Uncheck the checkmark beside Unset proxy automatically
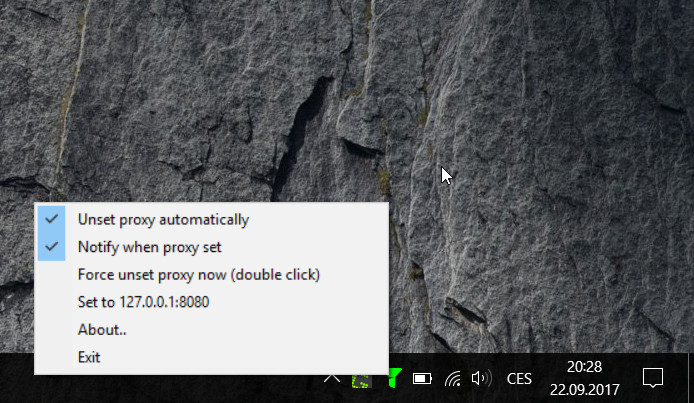 (x=51, y=219)
